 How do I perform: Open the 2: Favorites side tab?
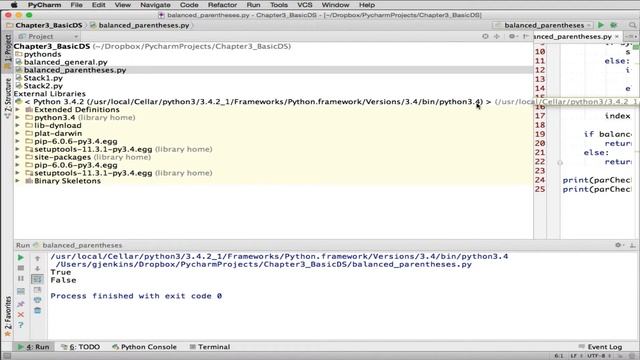point(7,316)
